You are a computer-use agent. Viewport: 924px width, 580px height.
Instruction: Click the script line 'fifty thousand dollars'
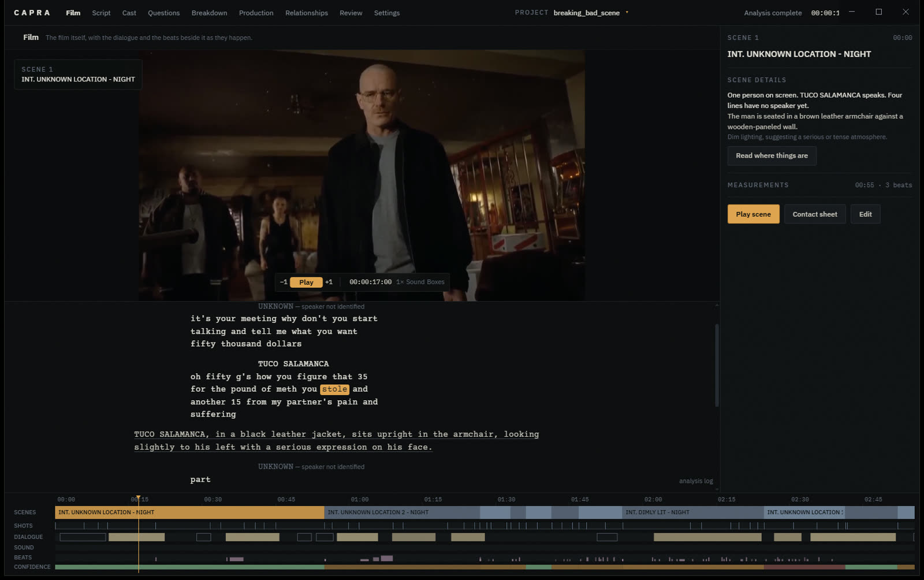click(x=246, y=344)
